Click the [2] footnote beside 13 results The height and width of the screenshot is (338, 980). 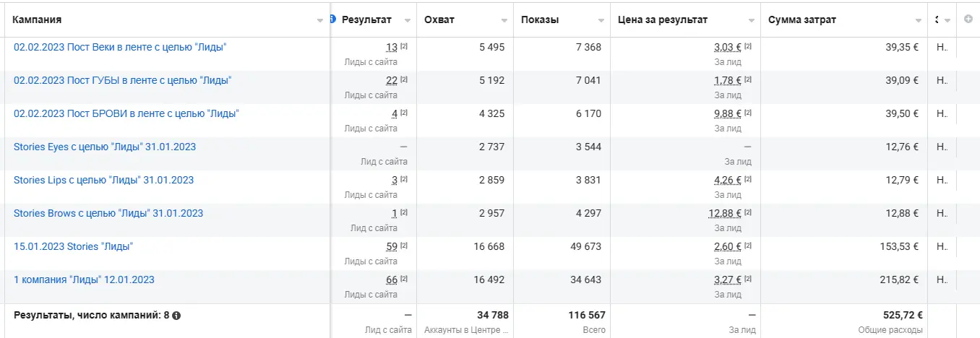pyautogui.click(x=404, y=47)
